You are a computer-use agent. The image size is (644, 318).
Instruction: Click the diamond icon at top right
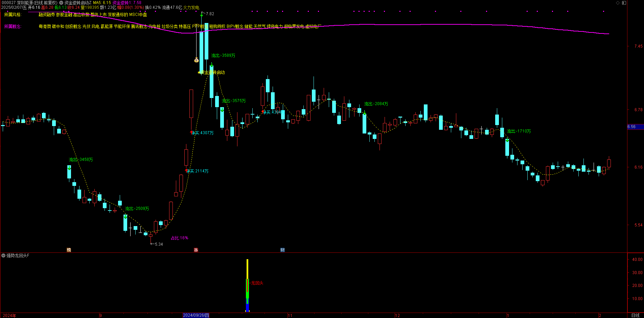(618, 3)
